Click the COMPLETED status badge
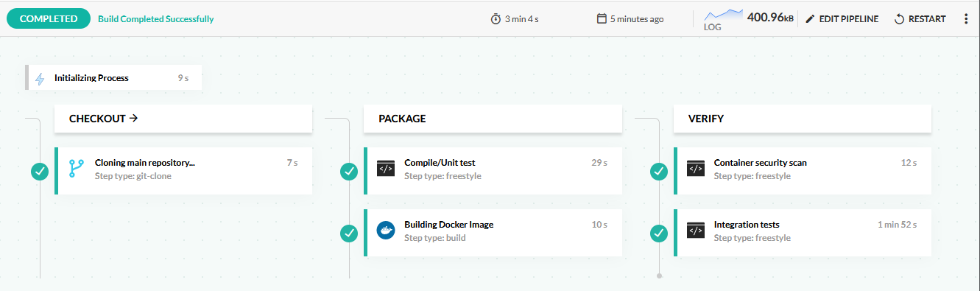This screenshot has width=980, height=291. coord(49,19)
